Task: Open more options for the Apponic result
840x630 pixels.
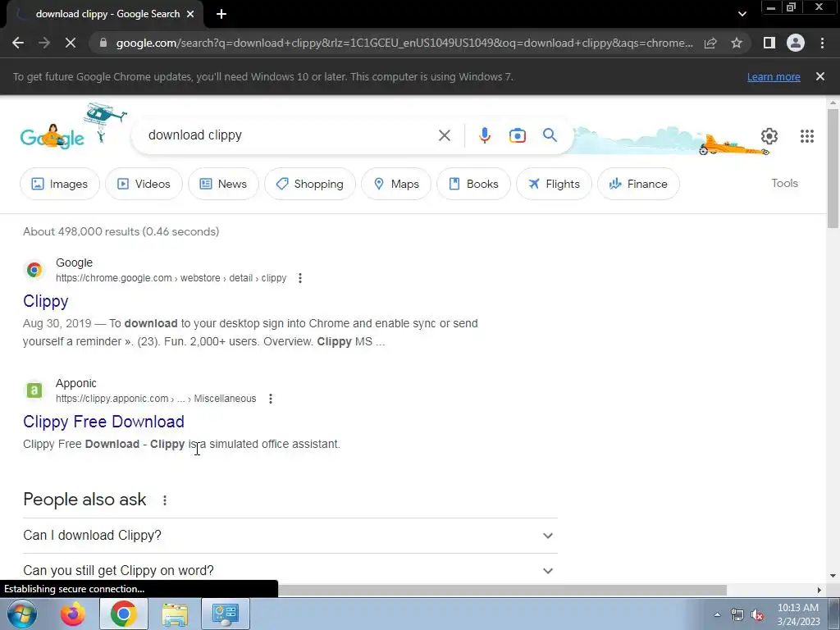Action: click(x=271, y=399)
